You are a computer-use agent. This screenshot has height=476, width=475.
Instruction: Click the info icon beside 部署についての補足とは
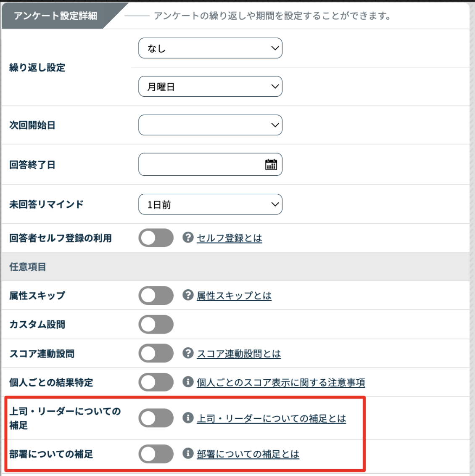pyautogui.click(x=188, y=454)
